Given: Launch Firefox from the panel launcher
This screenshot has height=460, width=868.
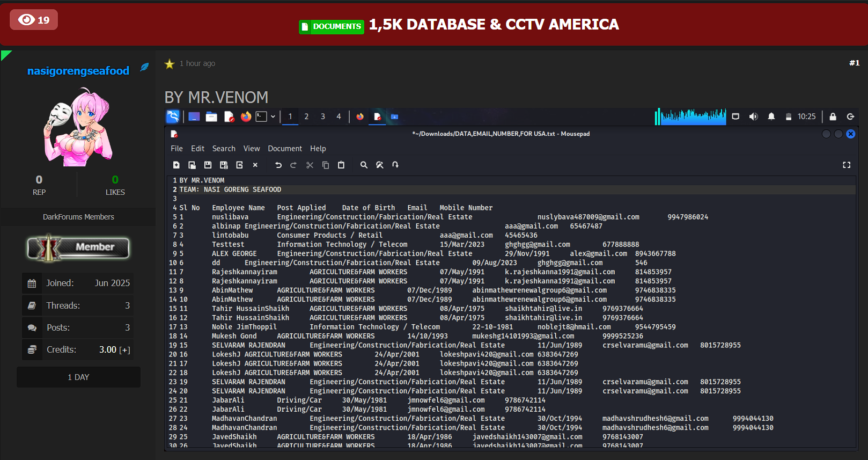Looking at the screenshot, I should point(246,116).
